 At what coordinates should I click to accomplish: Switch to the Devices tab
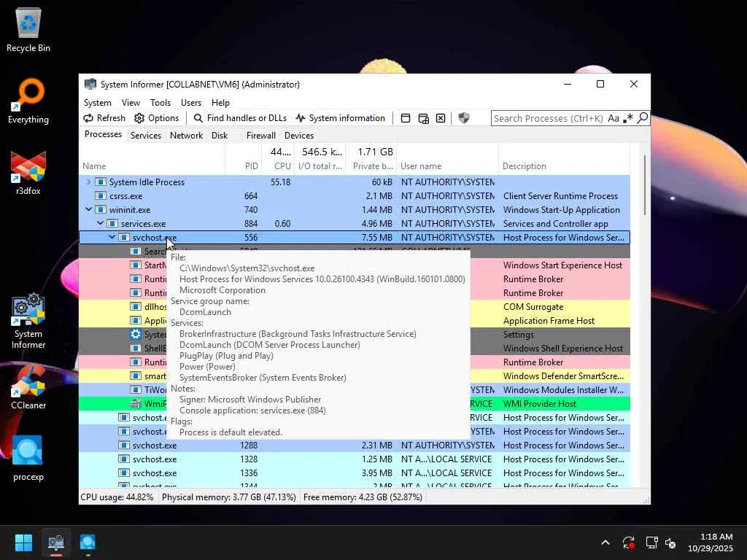[298, 136]
